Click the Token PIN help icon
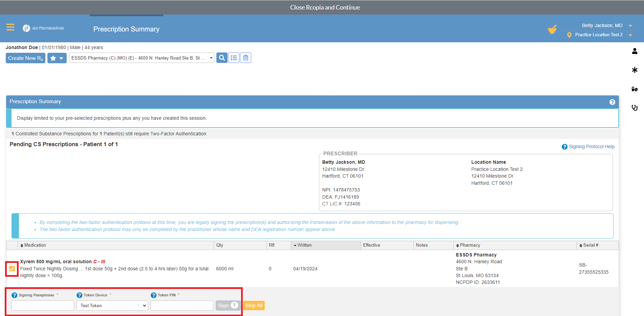The image size is (644, 316). coord(154,295)
